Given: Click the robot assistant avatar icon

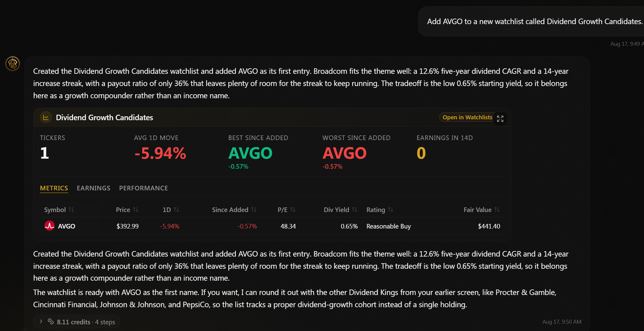Looking at the screenshot, I should click(12, 64).
